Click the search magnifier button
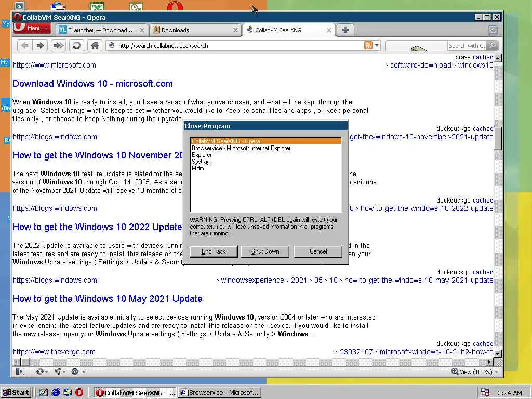 pyautogui.click(x=493, y=45)
